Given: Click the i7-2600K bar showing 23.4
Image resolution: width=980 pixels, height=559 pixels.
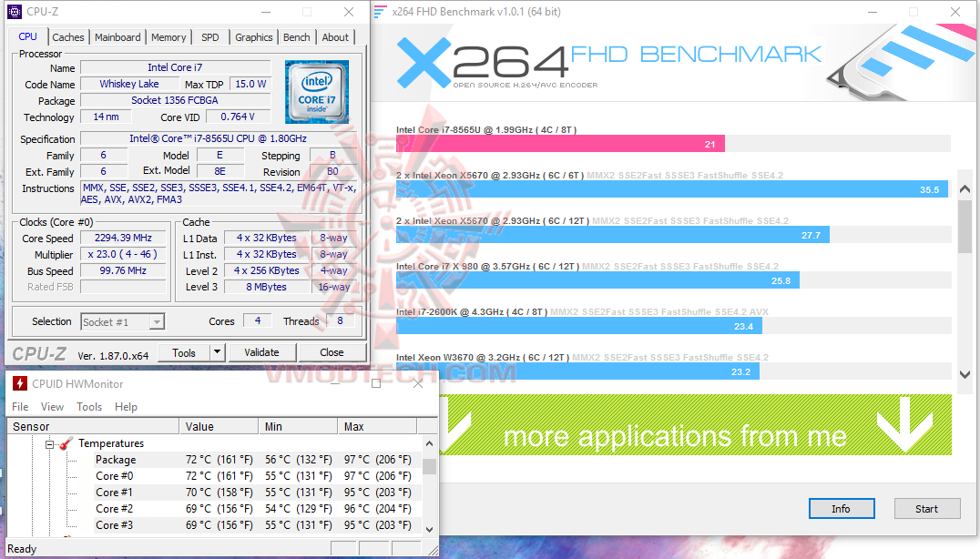Looking at the screenshot, I should (x=578, y=326).
